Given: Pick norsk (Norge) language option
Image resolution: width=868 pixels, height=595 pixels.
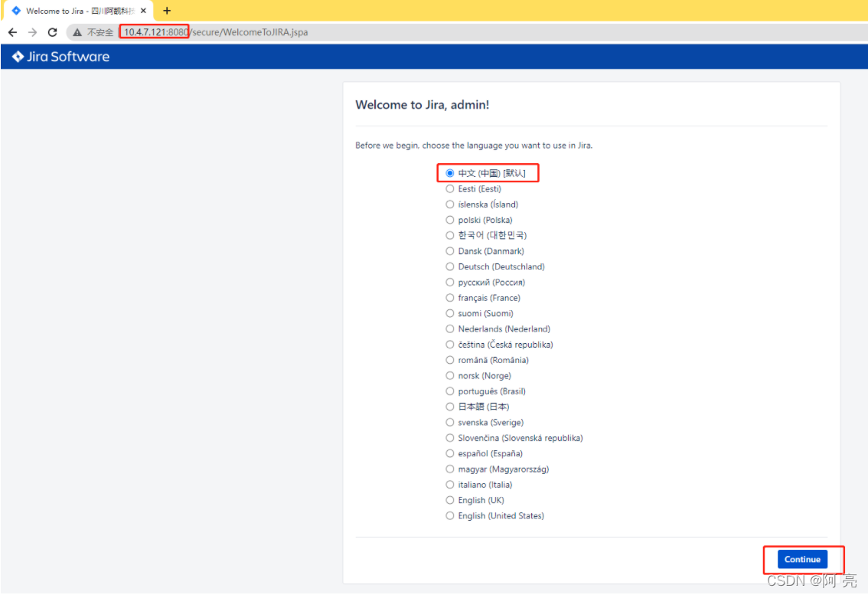Looking at the screenshot, I should click(x=450, y=376).
